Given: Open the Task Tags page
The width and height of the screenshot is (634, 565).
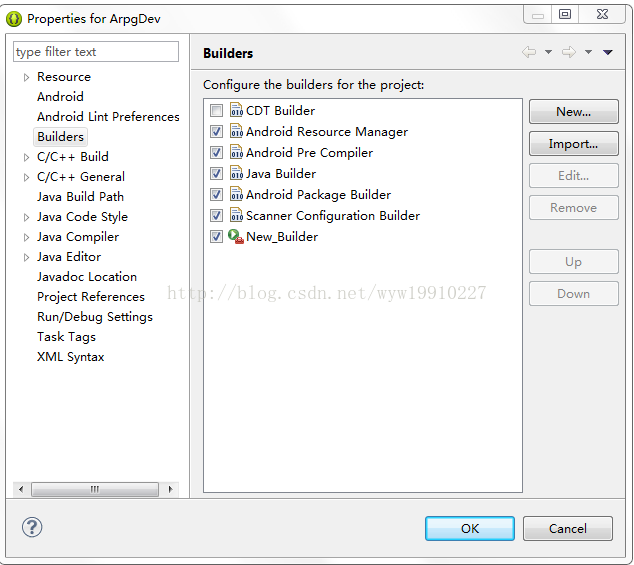Looking at the screenshot, I should (x=66, y=337).
